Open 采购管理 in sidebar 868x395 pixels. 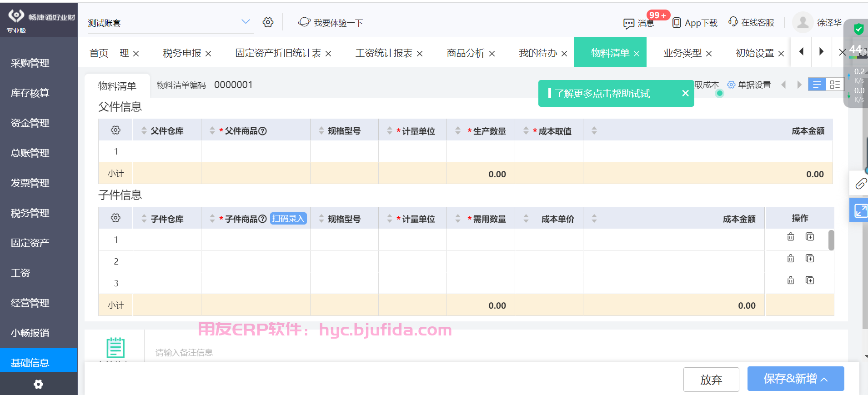pyautogui.click(x=30, y=63)
